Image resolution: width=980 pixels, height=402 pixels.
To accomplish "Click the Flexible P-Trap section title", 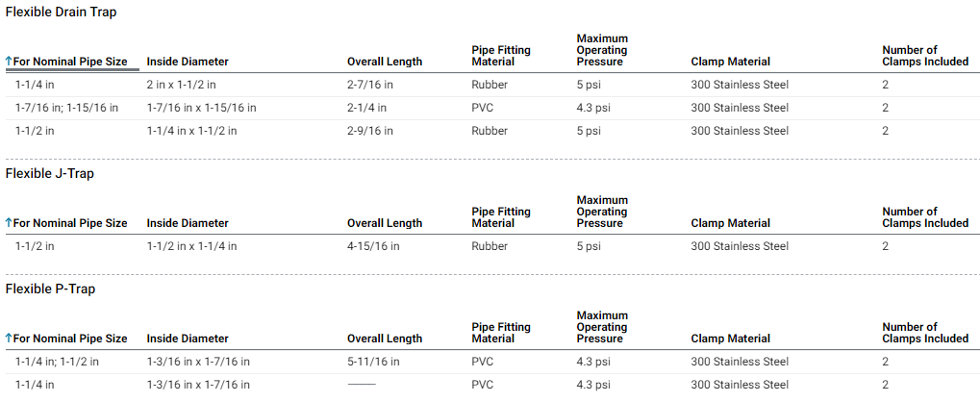I will pos(51,289).
